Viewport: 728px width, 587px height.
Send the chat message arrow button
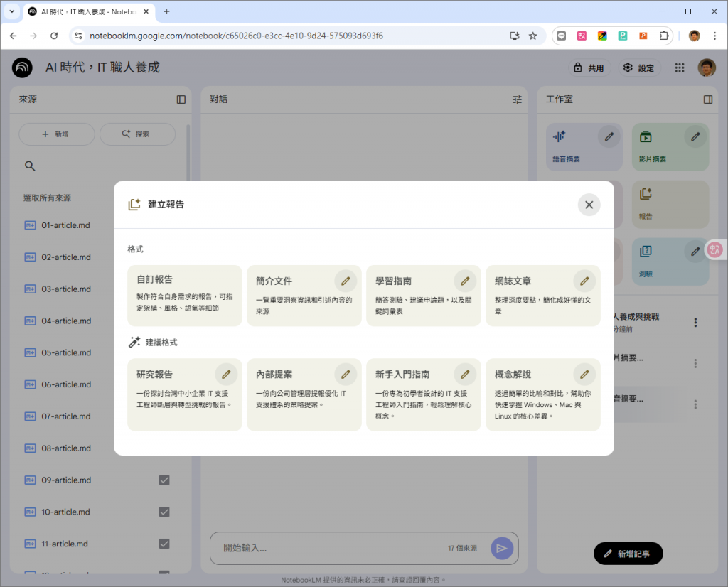pyautogui.click(x=502, y=549)
